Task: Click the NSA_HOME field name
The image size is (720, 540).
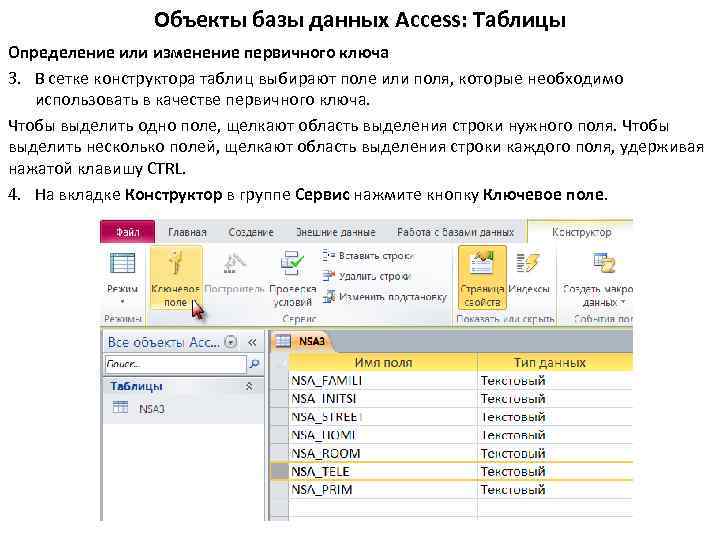Action: [383, 435]
